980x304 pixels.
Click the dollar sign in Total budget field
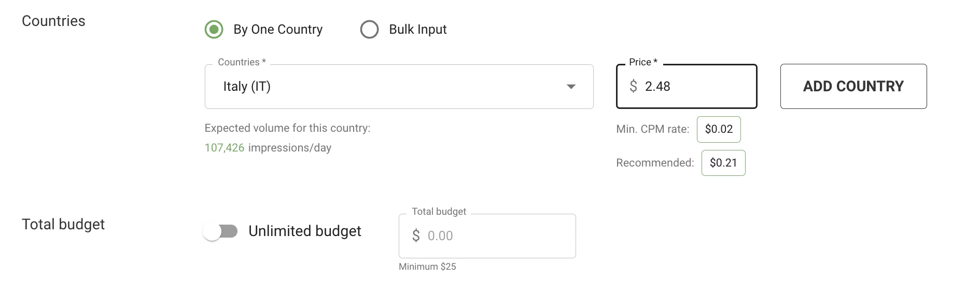tap(416, 236)
